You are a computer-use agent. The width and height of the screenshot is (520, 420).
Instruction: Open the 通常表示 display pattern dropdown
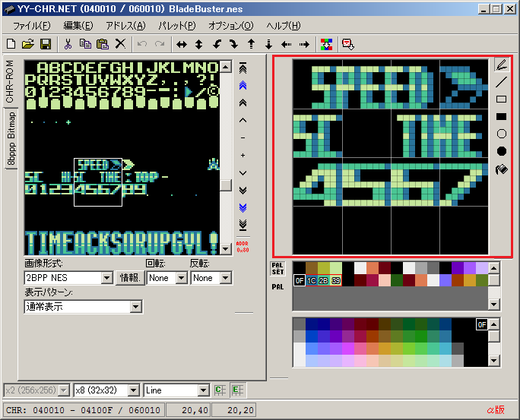coord(135,307)
